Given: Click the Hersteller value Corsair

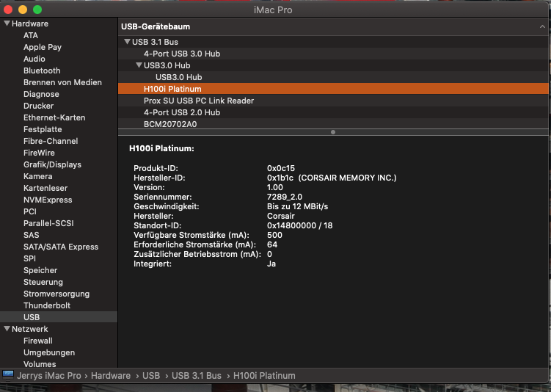Looking at the screenshot, I should coord(281,216).
